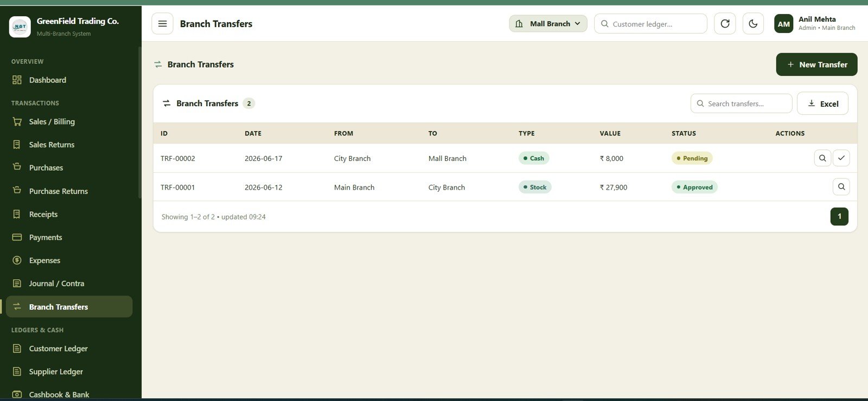
Task: Click the TRF-00002 ID cell
Action: tap(178, 159)
